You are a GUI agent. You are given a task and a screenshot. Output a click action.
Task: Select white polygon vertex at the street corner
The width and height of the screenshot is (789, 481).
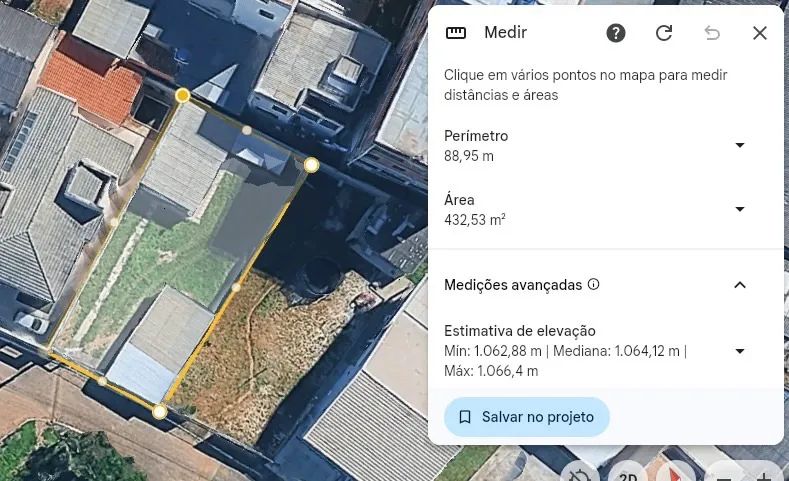160,412
